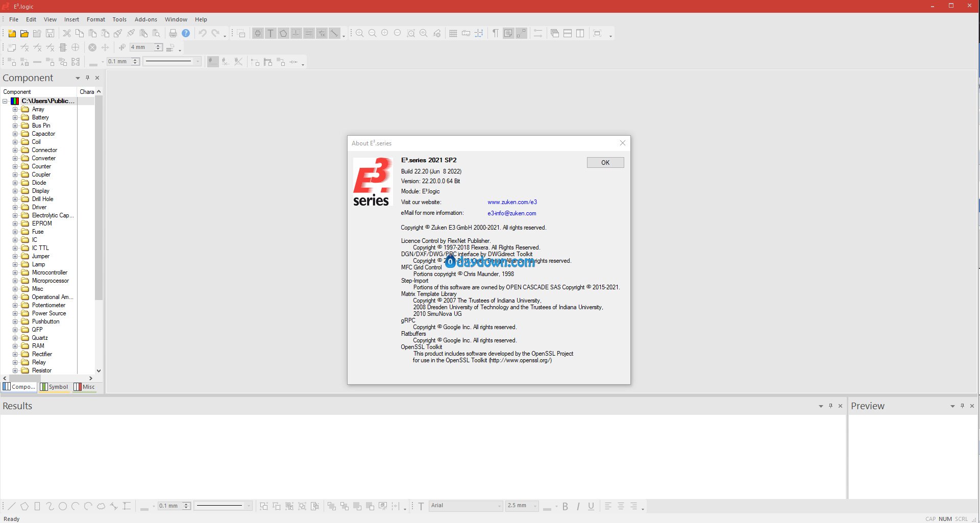Click the circled X icon in second toolbar

[92, 47]
